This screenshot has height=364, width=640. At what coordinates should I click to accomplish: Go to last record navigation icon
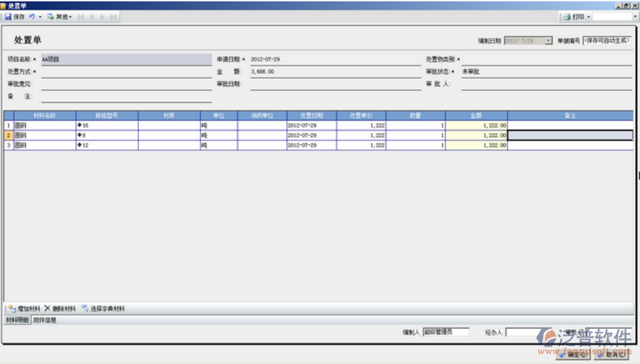point(114,16)
